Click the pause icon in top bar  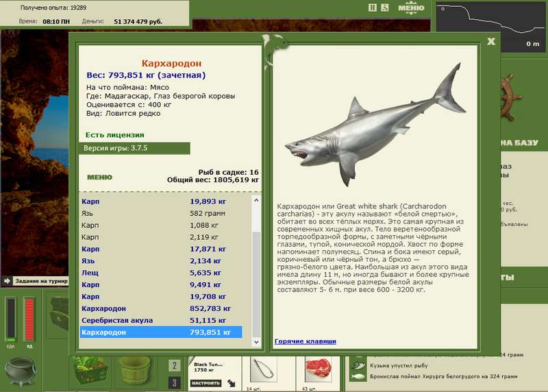[x=372, y=8]
